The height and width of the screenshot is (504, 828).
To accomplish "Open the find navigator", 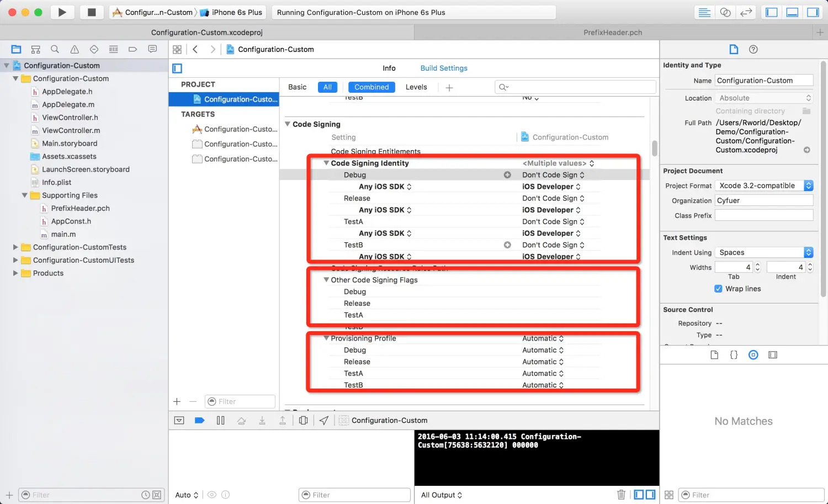I will 55,49.
